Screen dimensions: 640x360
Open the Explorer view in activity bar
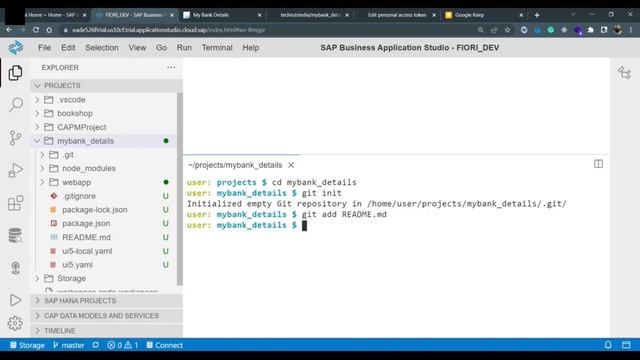click(16, 73)
